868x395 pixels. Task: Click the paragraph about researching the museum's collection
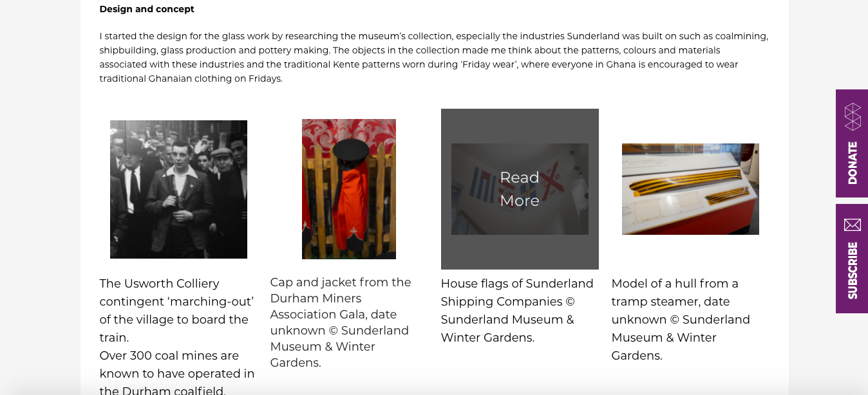(433, 57)
